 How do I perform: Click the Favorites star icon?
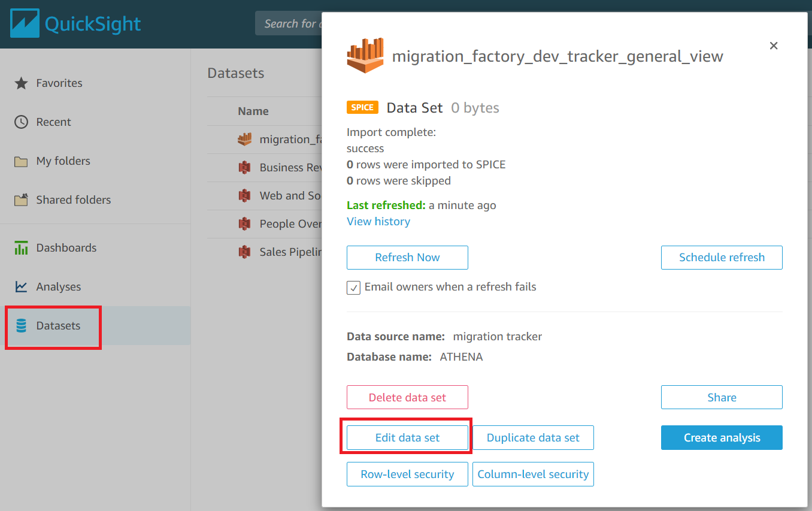22,83
